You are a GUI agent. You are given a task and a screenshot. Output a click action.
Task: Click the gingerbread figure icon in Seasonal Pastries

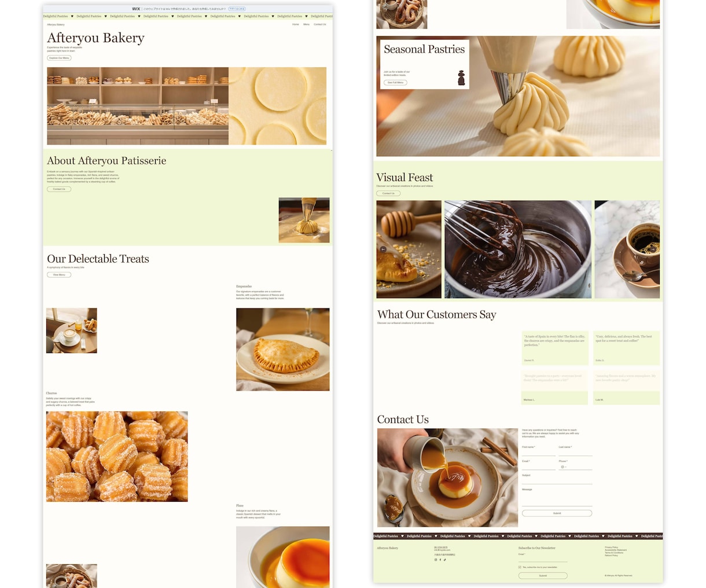pyautogui.click(x=461, y=78)
